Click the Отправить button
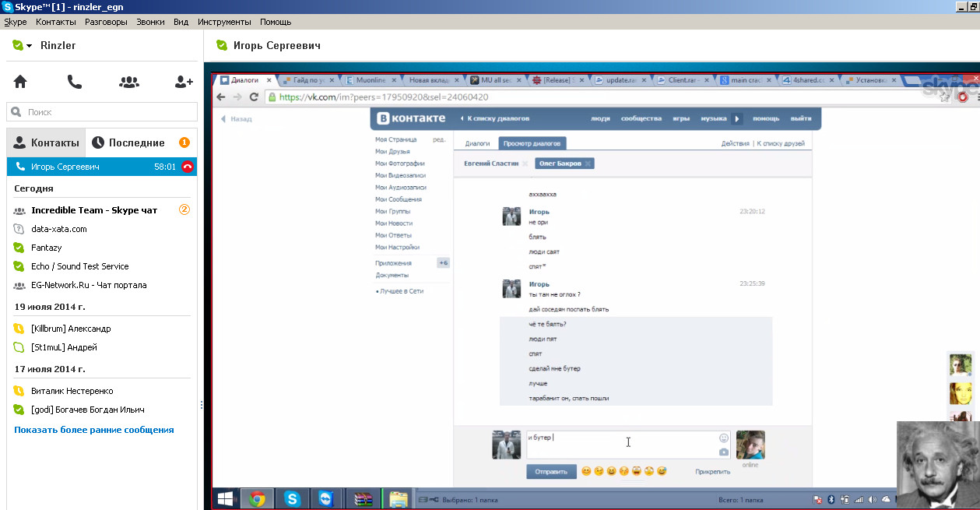Viewport: 980px width, 510px height. click(550, 471)
